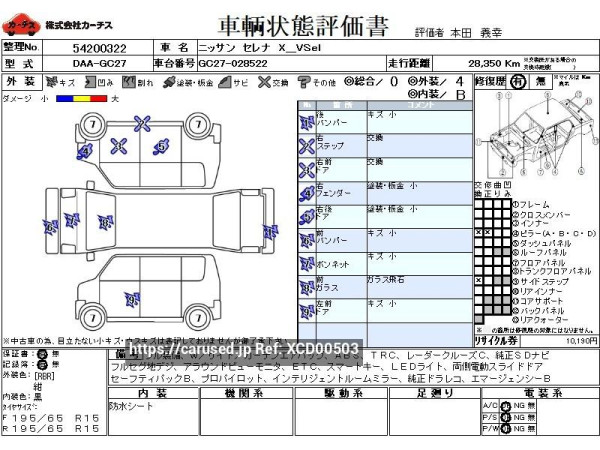This screenshot has height=450, width=600.
Task: Click damage marker 5 on the car diagram
Action: point(161,146)
